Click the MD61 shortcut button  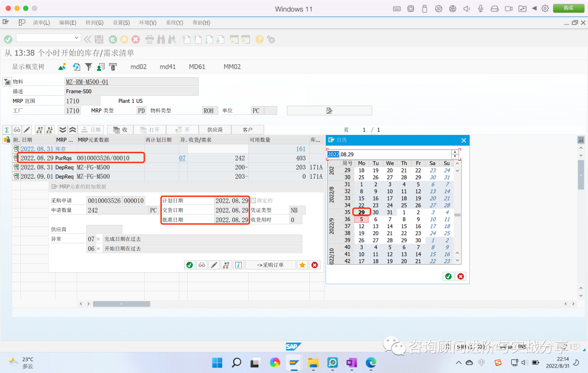197,67
